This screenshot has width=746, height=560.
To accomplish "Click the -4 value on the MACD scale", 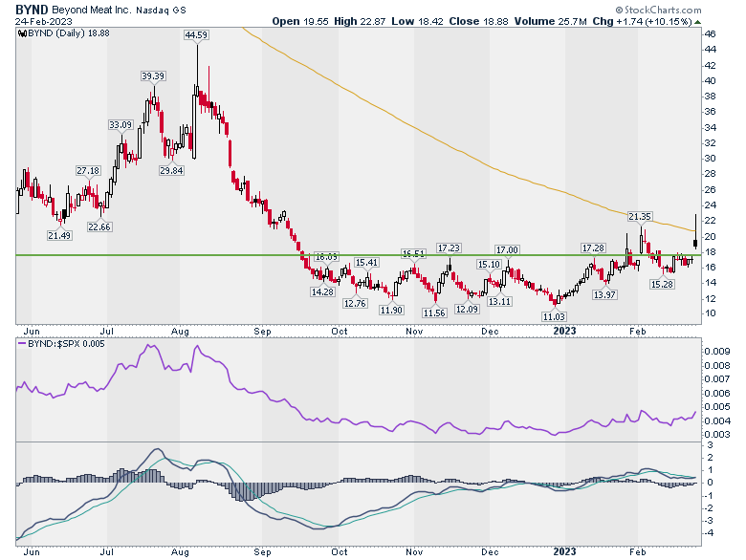I will [x=709, y=533].
